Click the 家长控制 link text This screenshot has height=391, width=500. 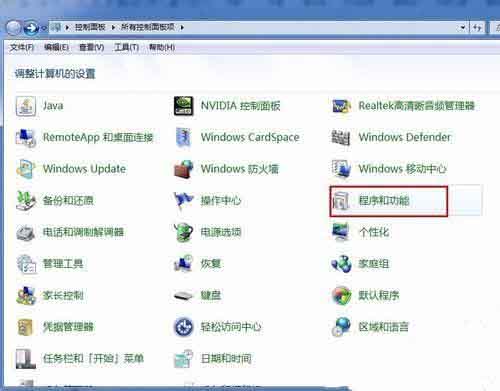click(x=63, y=295)
